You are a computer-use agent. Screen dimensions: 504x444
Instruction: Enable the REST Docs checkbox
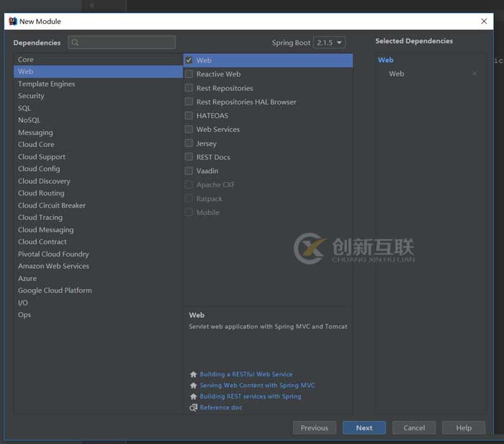(x=189, y=157)
